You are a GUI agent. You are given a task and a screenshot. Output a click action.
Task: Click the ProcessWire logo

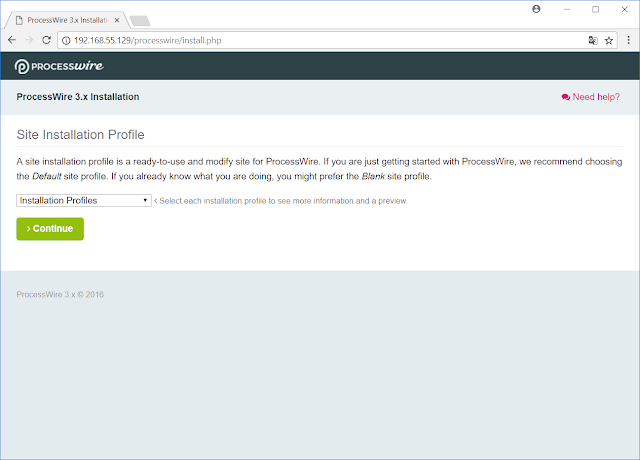59,66
